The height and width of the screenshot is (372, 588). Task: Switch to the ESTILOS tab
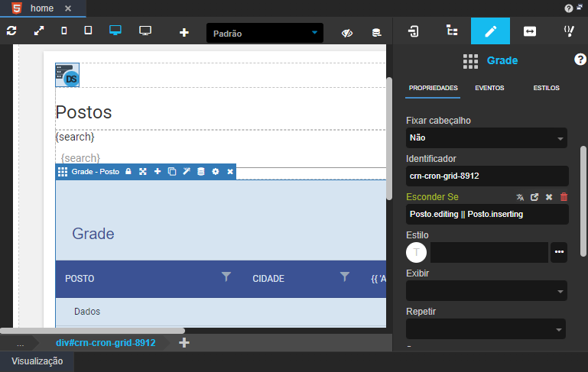pyautogui.click(x=547, y=88)
